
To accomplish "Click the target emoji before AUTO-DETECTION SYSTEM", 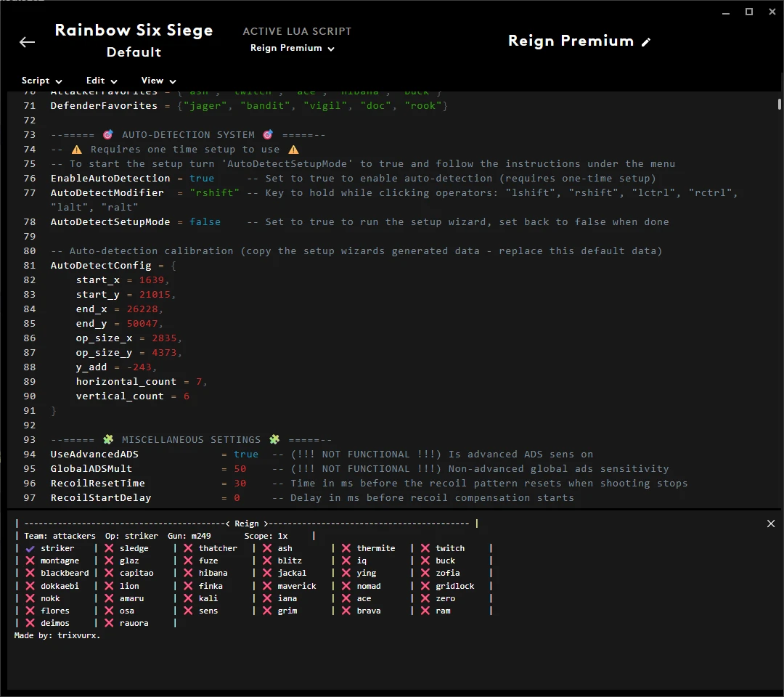I will pyautogui.click(x=108, y=135).
